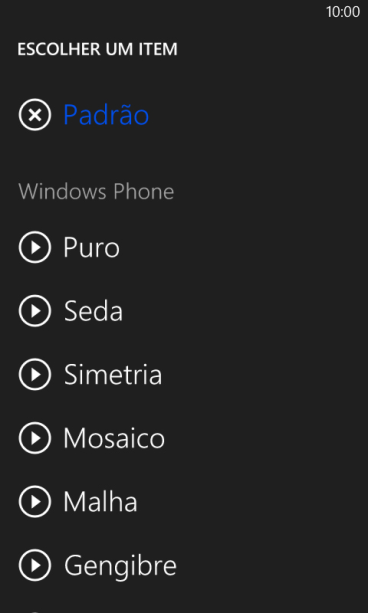Tap the Windows Phone group header

(x=96, y=192)
